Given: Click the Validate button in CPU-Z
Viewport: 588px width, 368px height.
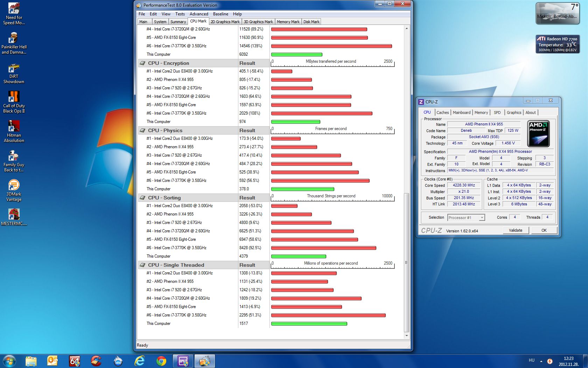Looking at the screenshot, I should click(516, 230).
